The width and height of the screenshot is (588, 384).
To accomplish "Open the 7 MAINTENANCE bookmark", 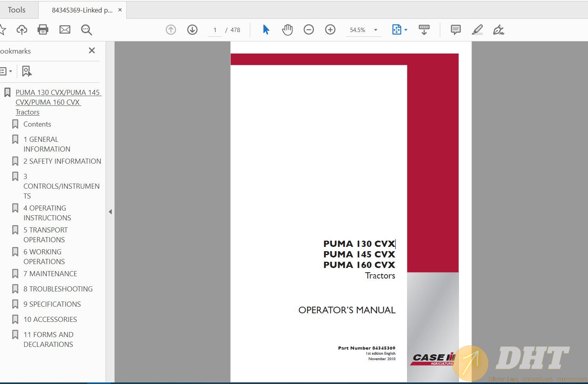I will (50, 274).
